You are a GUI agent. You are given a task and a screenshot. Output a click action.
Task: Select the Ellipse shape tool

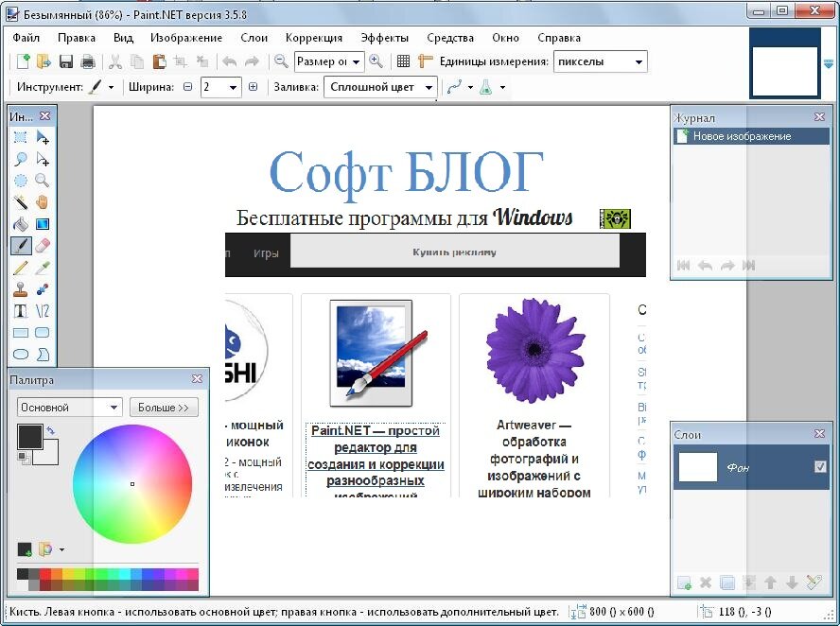[x=21, y=354]
